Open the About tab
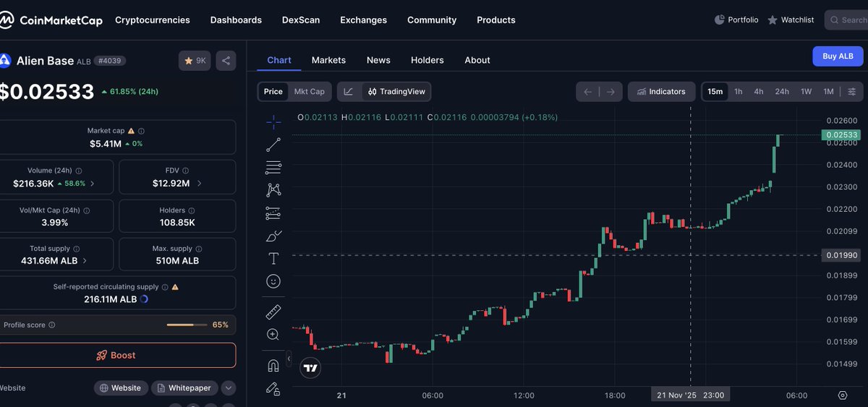The width and height of the screenshot is (868, 407). pyautogui.click(x=477, y=60)
